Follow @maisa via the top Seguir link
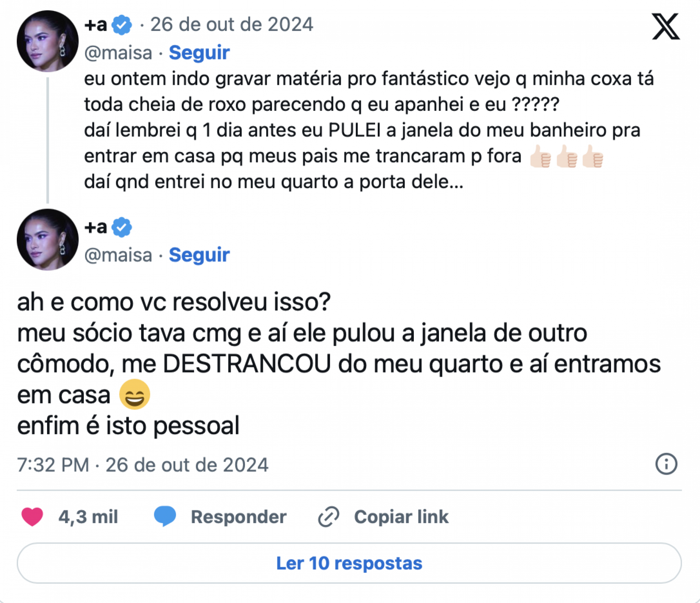 199,52
